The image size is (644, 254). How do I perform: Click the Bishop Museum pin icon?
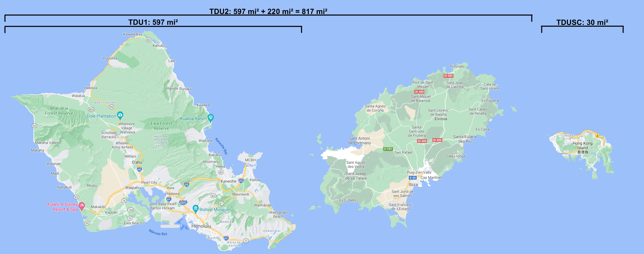pyautogui.click(x=196, y=208)
